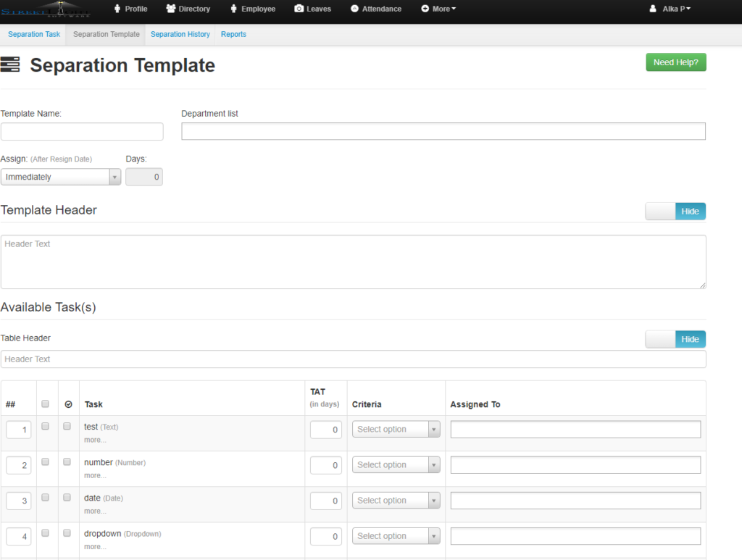Check the first checkbox for the test task
This screenshot has height=560, width=742.
pyautogui.click(x=45, y=426)
